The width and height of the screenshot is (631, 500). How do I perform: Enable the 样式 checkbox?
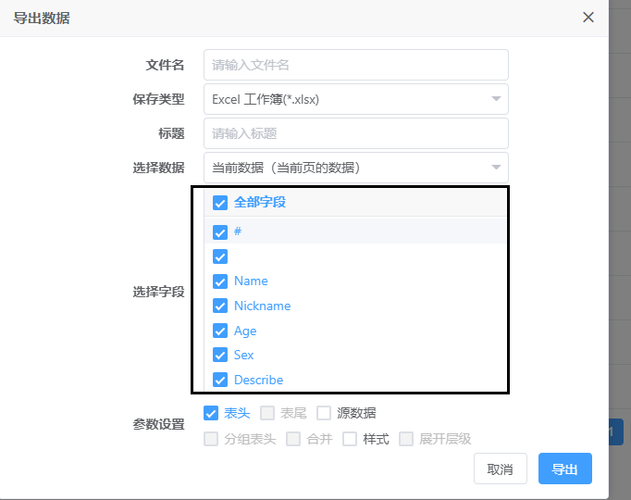[350, 439]
